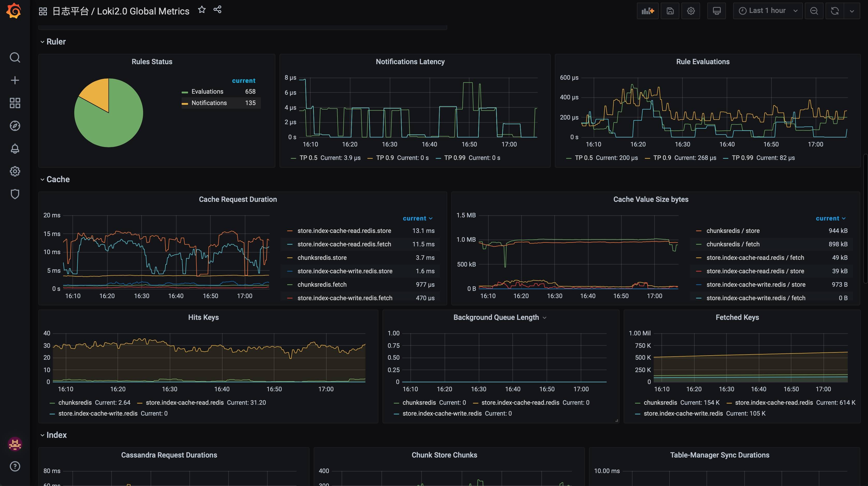Open the refresh interval dropdown arrow

(852, 11)
